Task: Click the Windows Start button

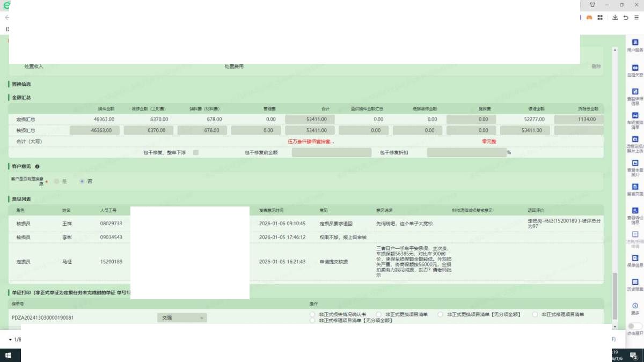Action: click(x=9, y=355)
